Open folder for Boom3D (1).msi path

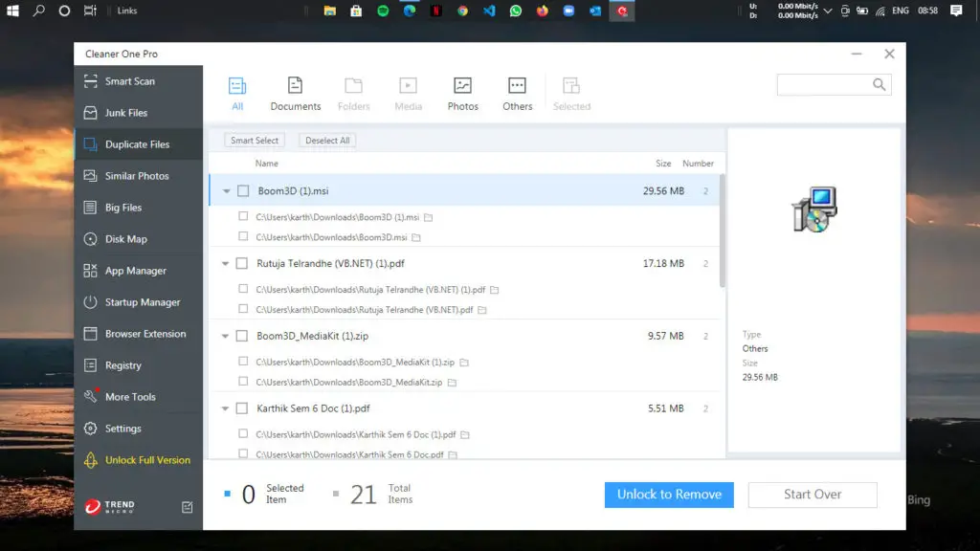[428, 217]
